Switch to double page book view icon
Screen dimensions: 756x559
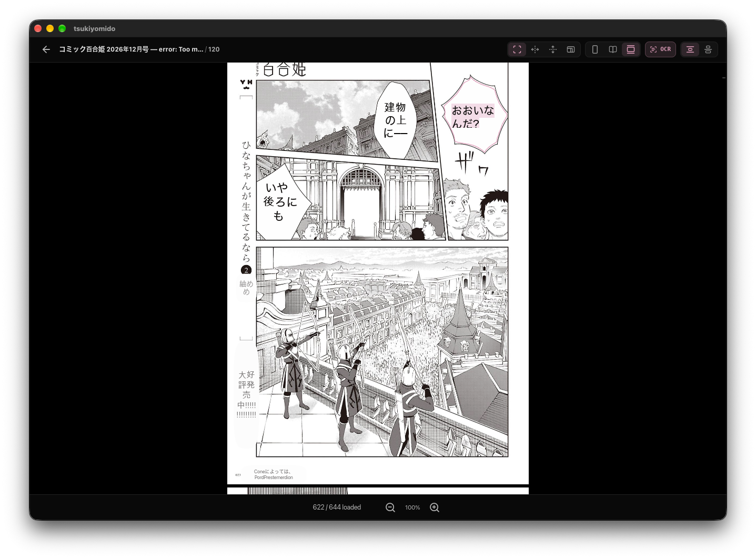click(x=613, y=49)
